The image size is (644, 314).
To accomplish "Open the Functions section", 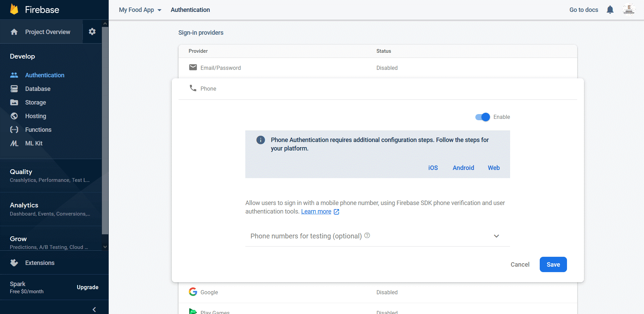I will pos(38,129).
